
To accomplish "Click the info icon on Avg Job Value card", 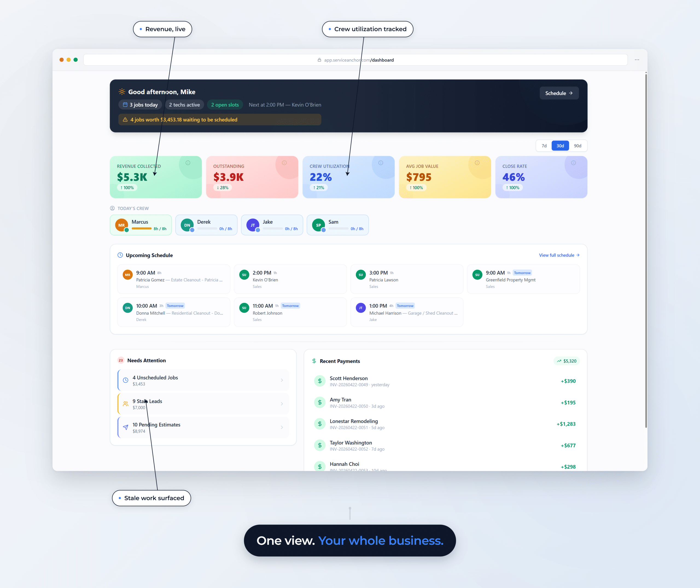I will coord(477,163).
